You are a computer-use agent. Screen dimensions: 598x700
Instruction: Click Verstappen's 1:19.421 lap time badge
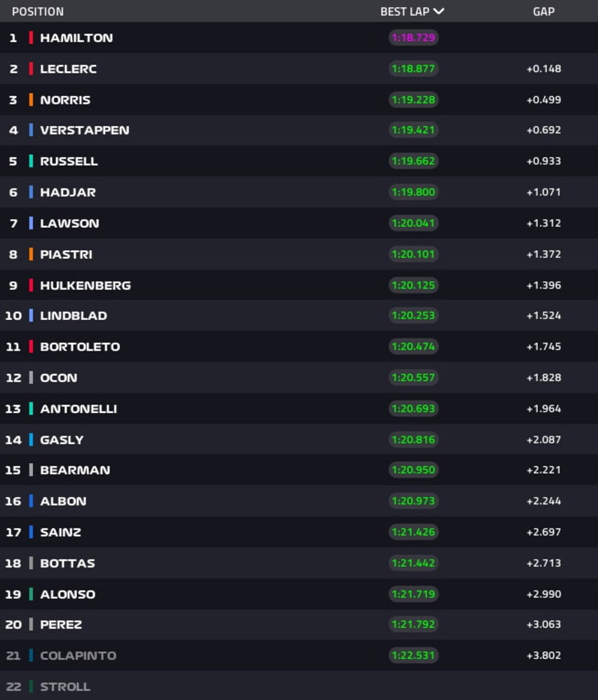(413, 130)
